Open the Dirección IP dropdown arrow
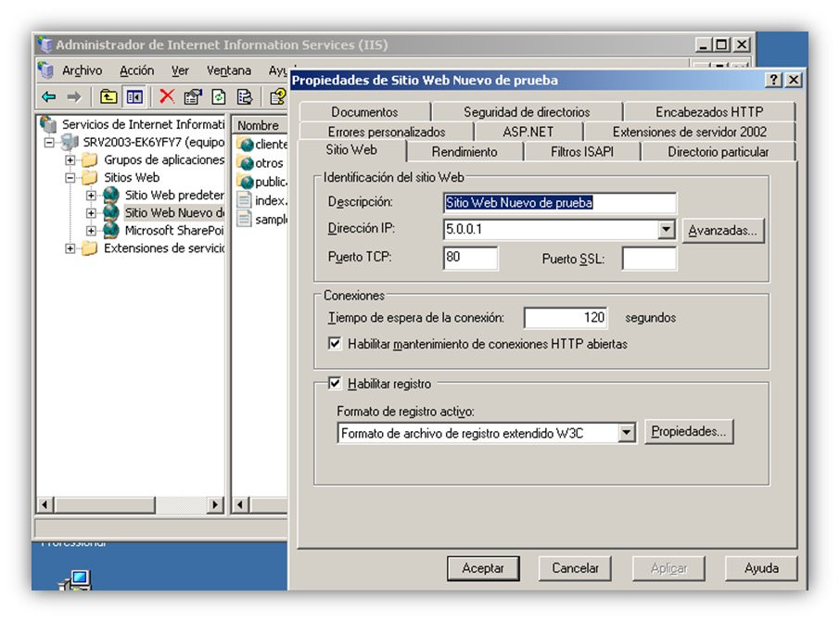Screen dimensions: 840x622 point(666,229)
